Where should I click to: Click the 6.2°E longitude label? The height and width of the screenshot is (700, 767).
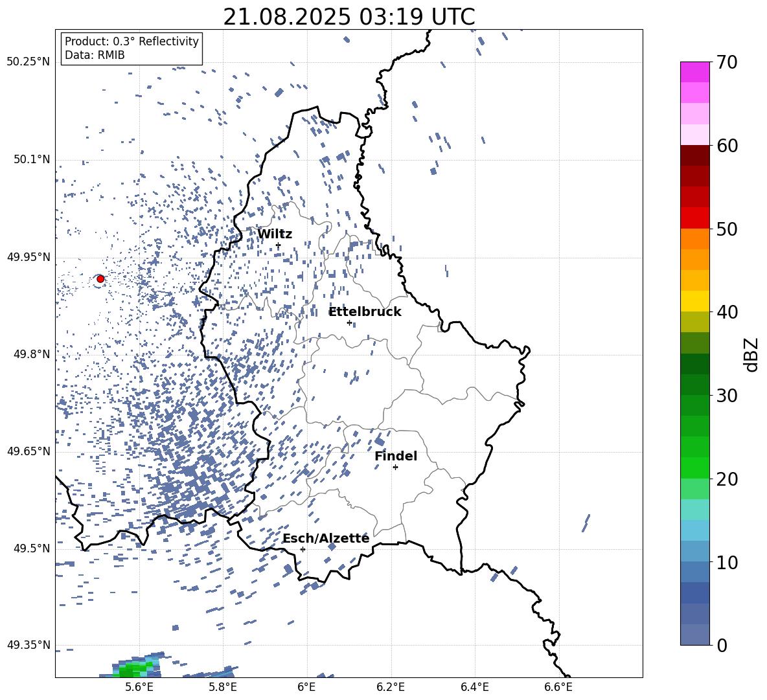point(391,687)
